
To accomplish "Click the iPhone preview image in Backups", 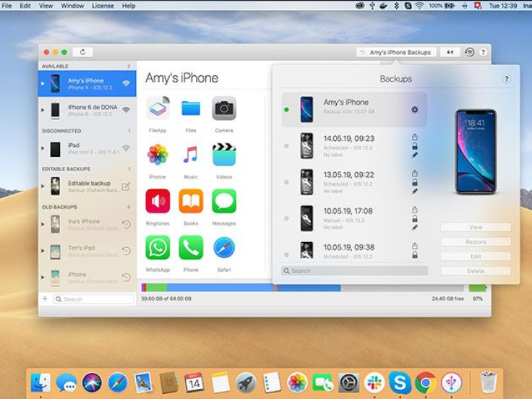I will pos(476,152).
